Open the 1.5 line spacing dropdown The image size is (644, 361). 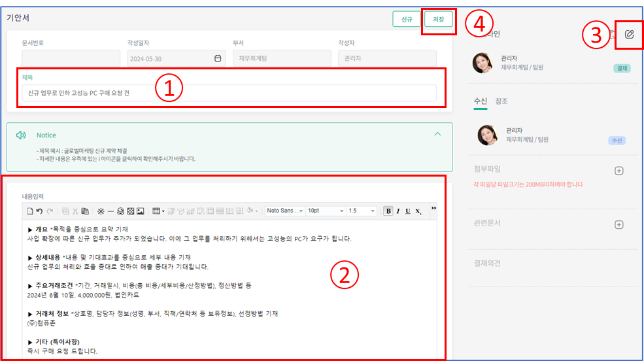tap(362, 211)
